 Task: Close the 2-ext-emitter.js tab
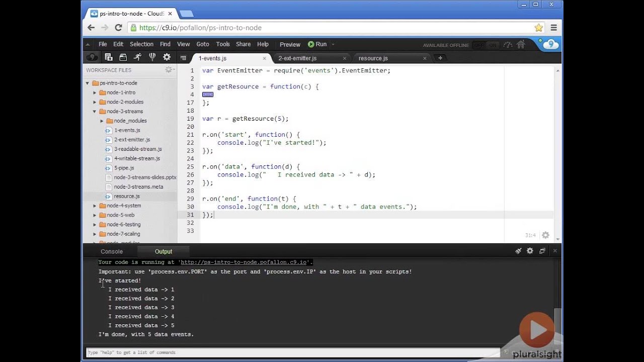tap(345, 58)
